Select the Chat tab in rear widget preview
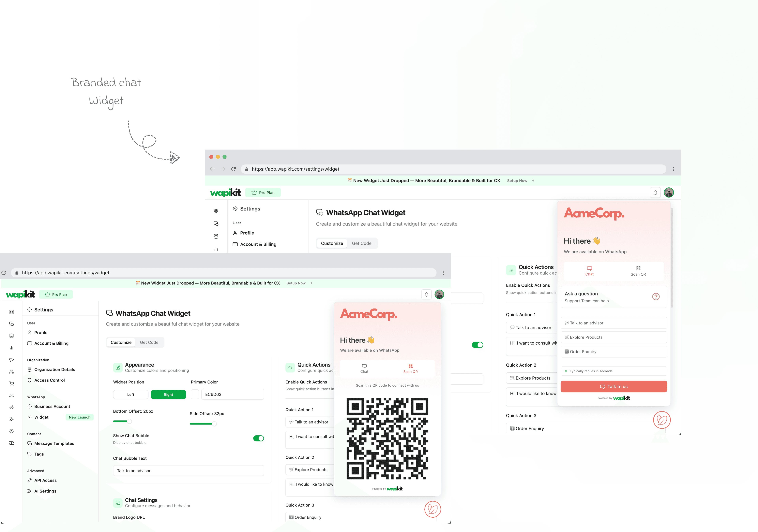This screenshot has height=532, width=758. pyautogui.click(x=589, y=271)
